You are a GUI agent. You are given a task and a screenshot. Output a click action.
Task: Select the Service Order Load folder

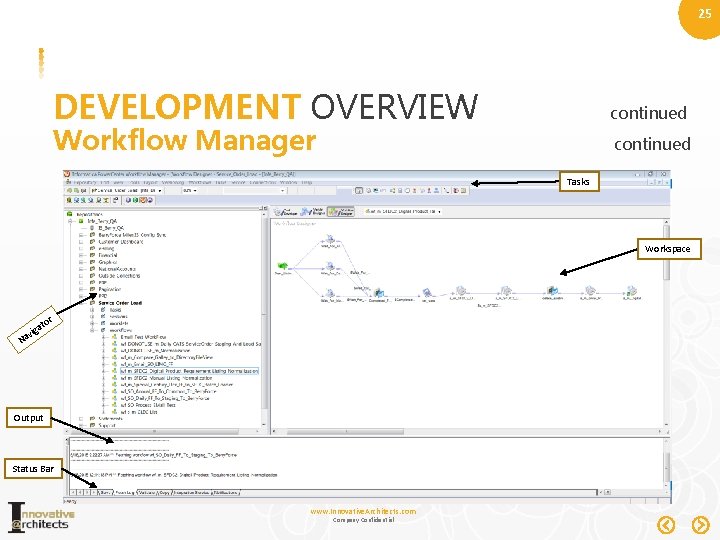[120, 303]
